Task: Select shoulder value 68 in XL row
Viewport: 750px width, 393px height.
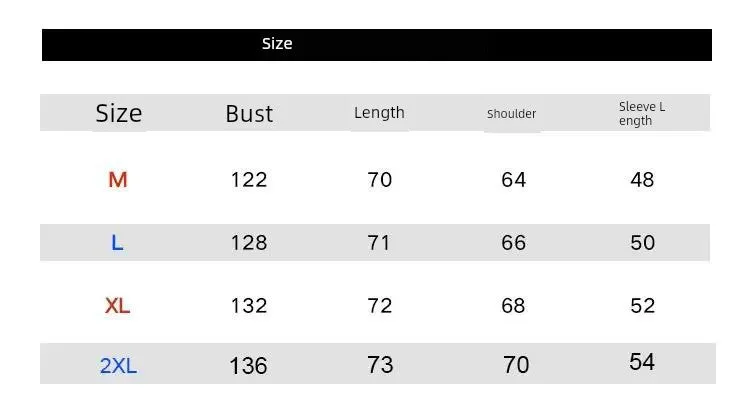Action: tap(513, 306)
